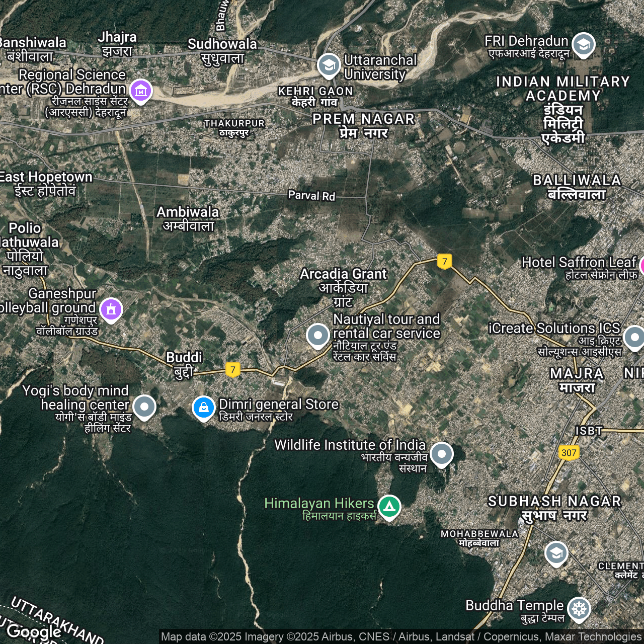Image resolution: width=644 pixels, height=644 pixels.
Task: Click the highway 307 route shield
Action: (x=569, y=452)
